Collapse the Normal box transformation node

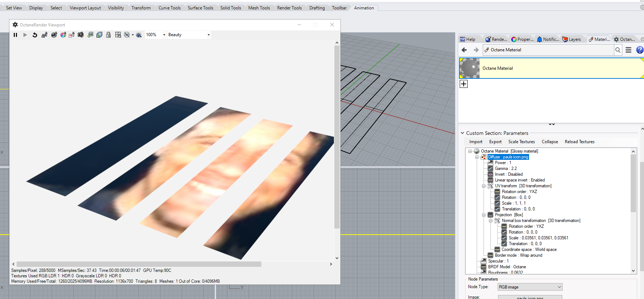(x=490, y=221)
